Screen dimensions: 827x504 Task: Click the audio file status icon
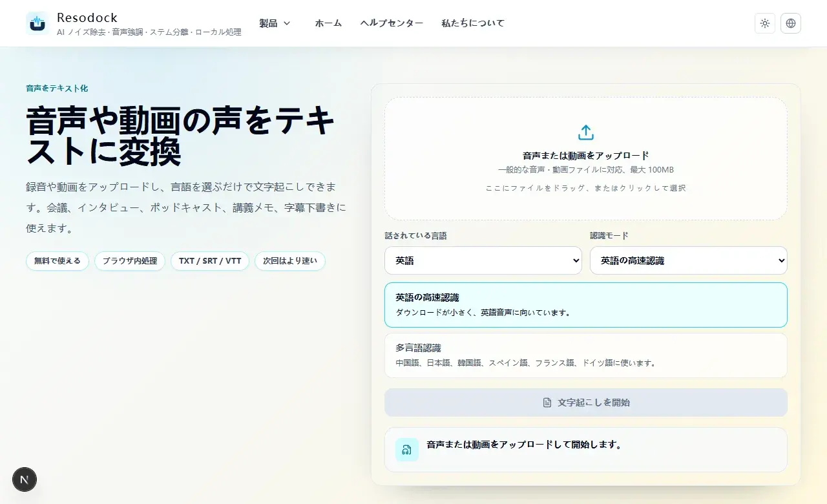pyautogui.click(x=407, y=450)
